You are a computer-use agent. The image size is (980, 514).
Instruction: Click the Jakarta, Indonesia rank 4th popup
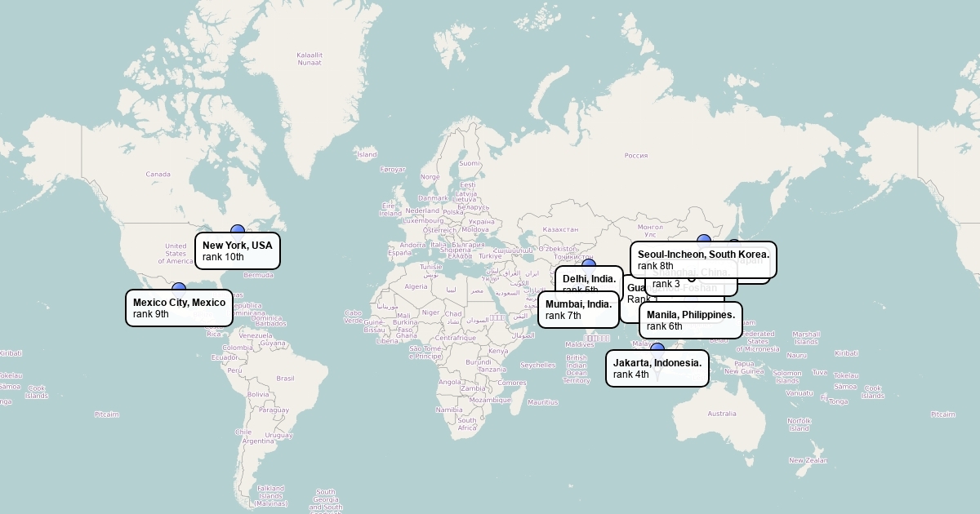pos(657,368)
